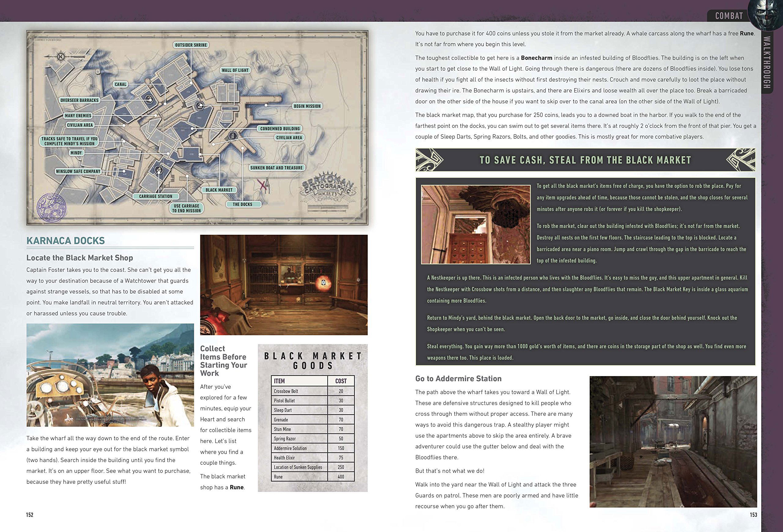The image size is (783, 532).
Task: Select the COMBAT tab at page top
Action: point(729,16)
